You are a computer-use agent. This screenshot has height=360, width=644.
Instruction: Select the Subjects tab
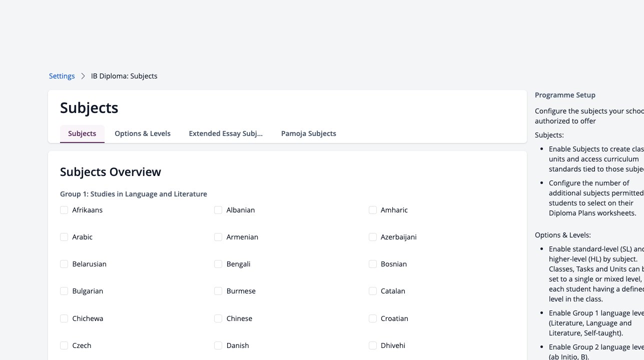[82, 133]
